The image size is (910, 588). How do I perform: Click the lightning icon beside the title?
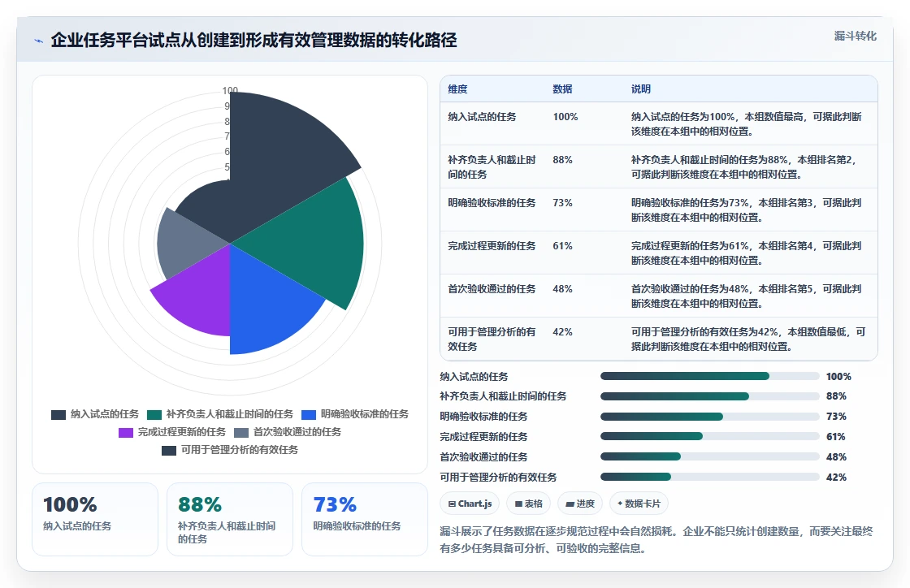(x=39, y=41)
